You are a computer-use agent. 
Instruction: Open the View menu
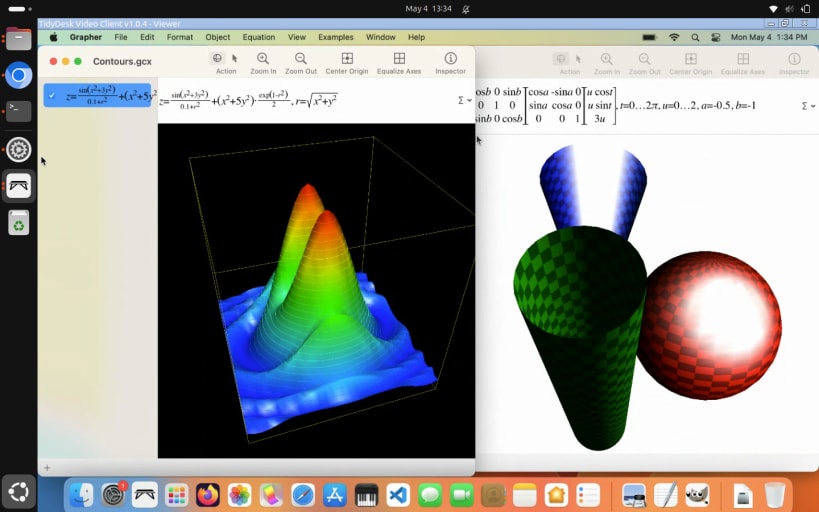(x=297, y=37)
